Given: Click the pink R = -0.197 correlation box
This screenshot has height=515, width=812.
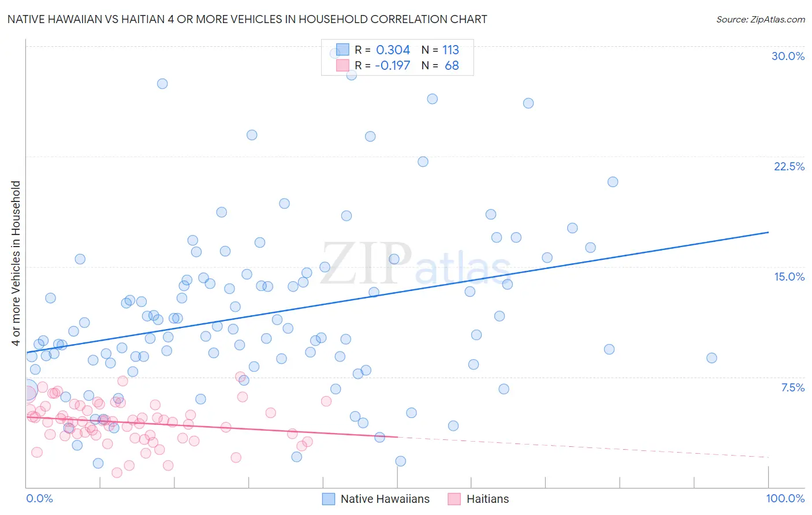Looking at the screenshot, I should click(x=343, y=65).
